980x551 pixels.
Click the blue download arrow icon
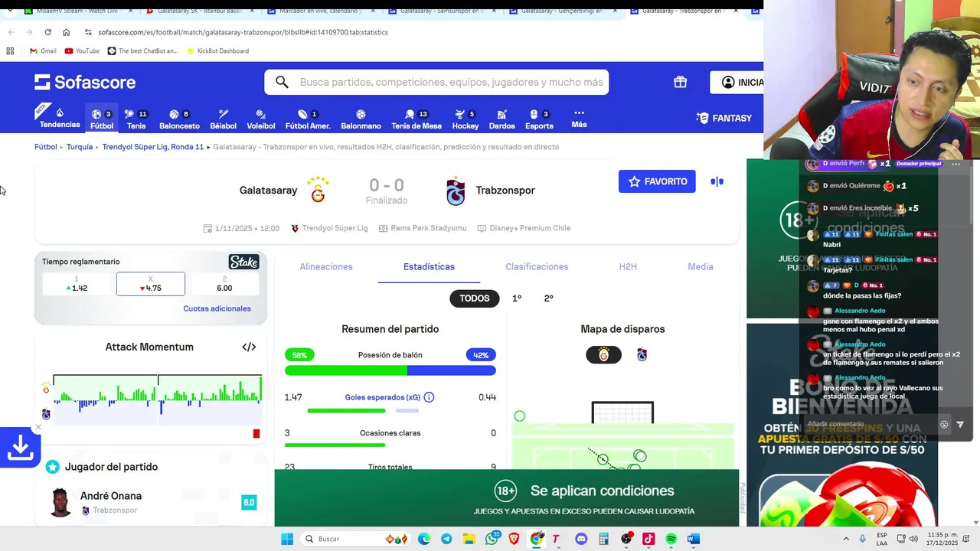pyautogui.click(x=20, y=448)
